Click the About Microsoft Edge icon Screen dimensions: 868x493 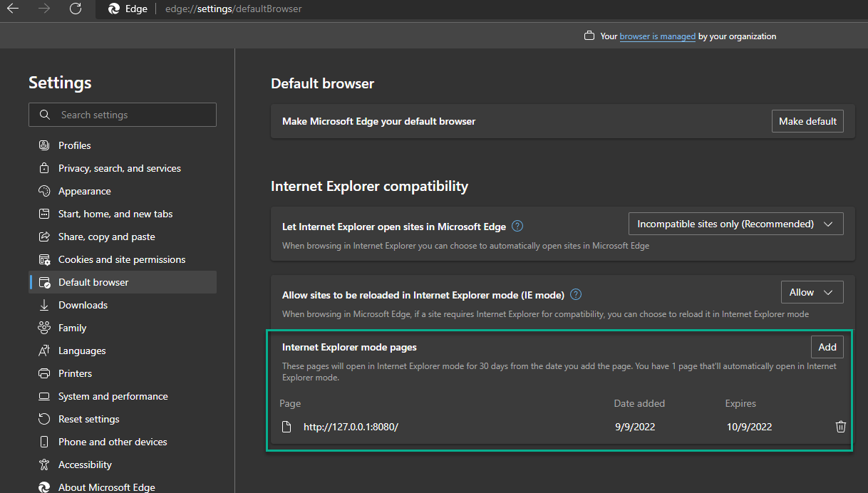point(44,487)
